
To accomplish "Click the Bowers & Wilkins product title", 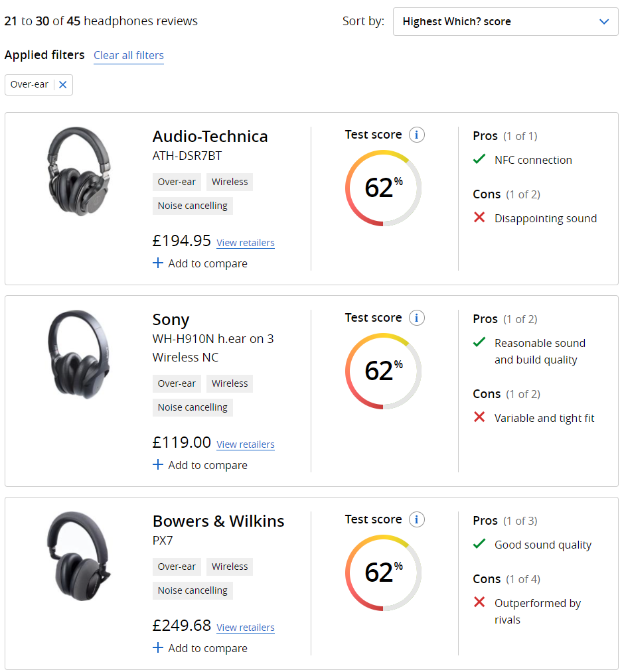I will 218,521.
